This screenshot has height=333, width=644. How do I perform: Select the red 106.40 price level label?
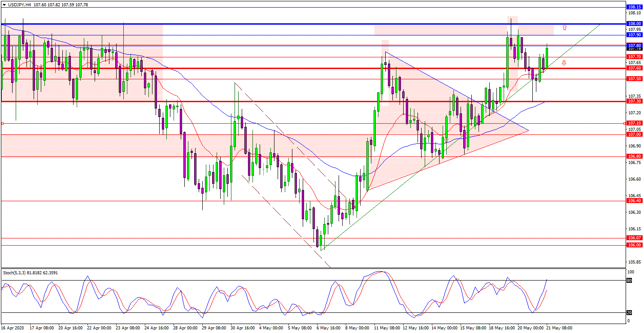635,201
